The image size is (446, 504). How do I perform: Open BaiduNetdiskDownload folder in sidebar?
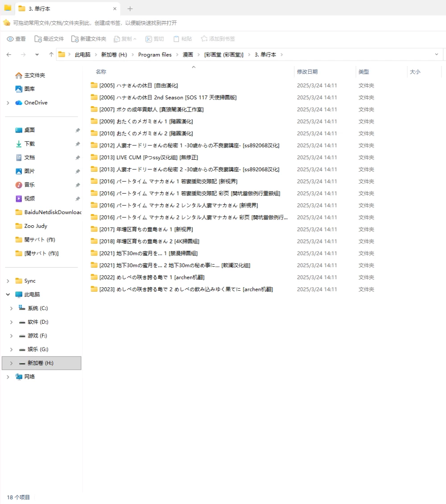pos(48,212)
